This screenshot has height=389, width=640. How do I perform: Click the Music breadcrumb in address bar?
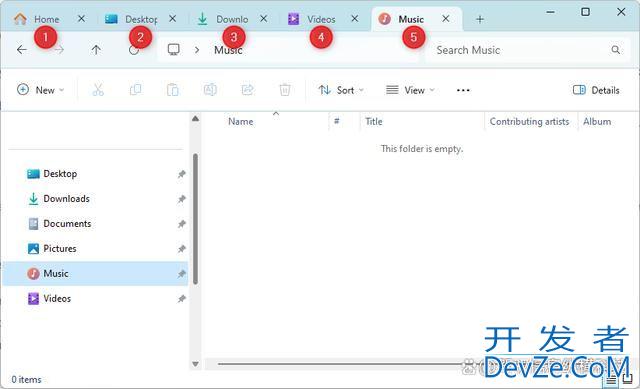228,50
